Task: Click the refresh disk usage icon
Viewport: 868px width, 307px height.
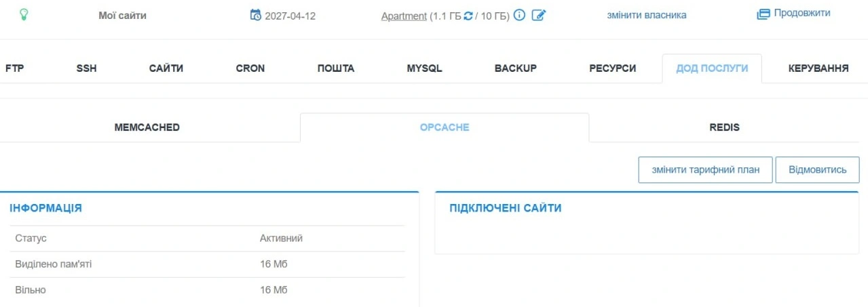Action: coord(468,16)
